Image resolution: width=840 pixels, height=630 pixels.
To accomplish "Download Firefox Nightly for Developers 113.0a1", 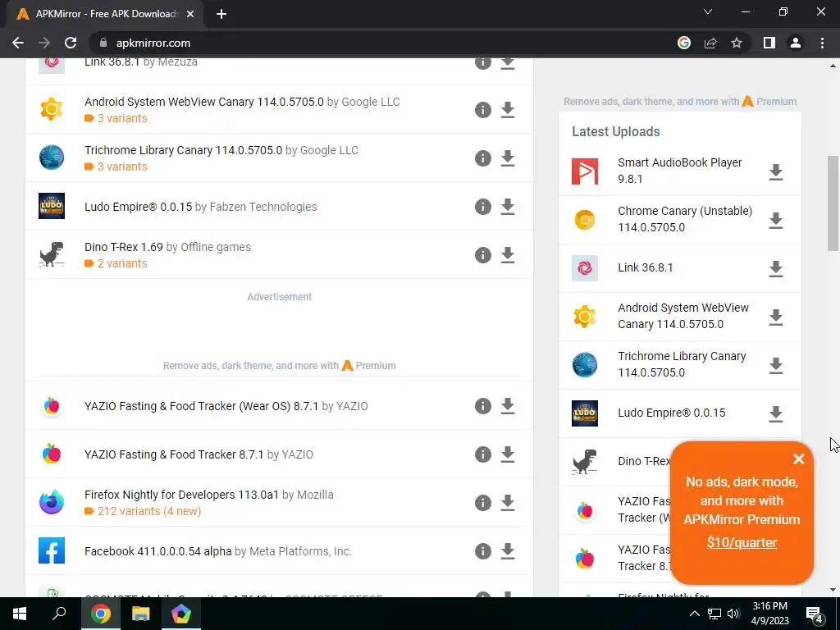I will (507, 503).
